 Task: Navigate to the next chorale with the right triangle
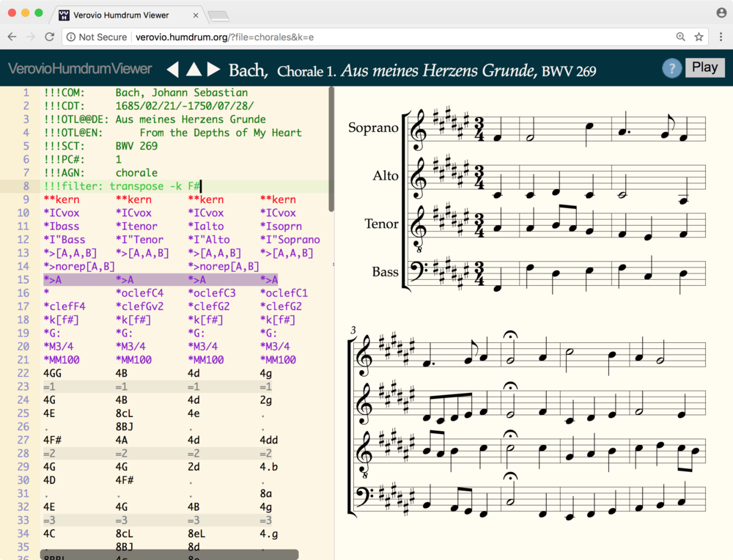212,68
